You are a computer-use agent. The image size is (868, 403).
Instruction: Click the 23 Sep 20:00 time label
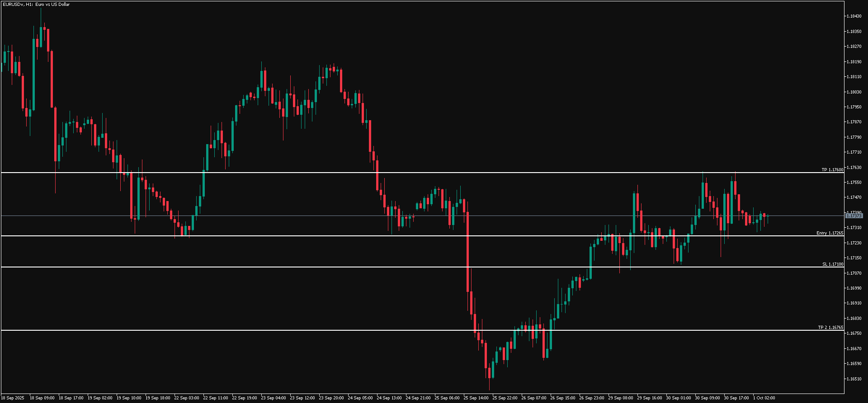point(331,398)
